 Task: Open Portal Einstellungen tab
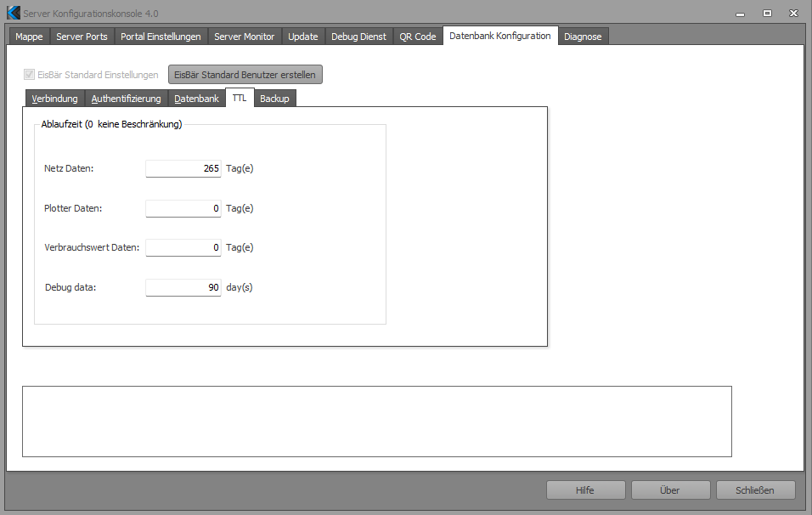(x=161, y=37)
